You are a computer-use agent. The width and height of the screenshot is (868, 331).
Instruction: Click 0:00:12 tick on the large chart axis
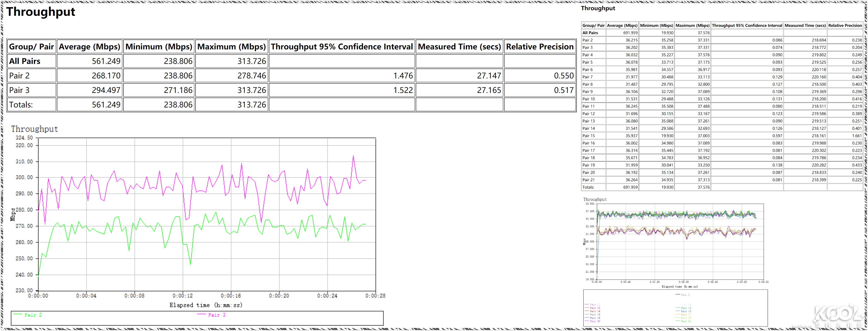pos(183,296)
